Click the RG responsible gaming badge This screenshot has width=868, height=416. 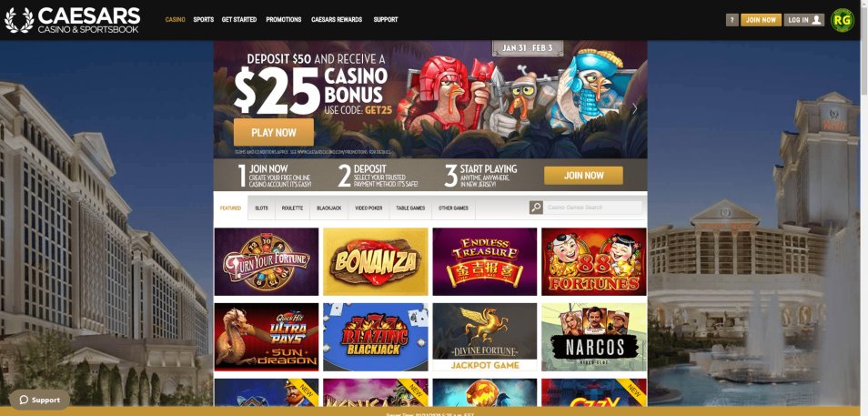842,20
